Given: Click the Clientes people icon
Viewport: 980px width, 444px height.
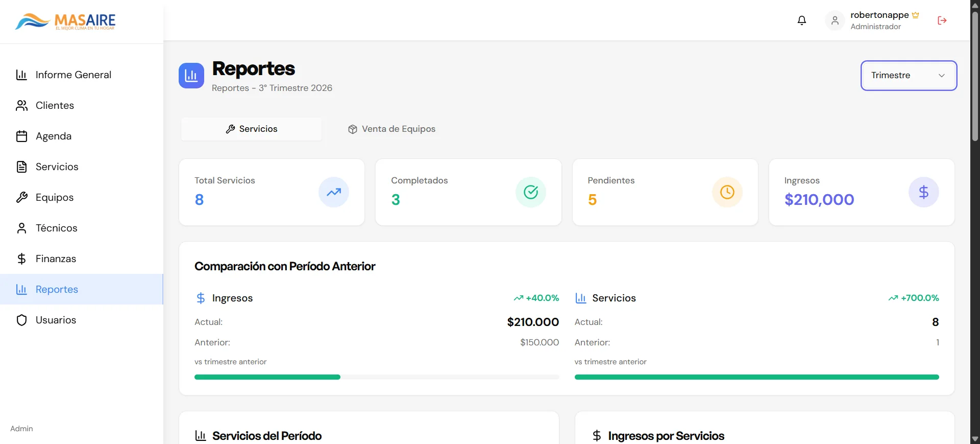Looking at the screenshot, I should click(21, 106).
